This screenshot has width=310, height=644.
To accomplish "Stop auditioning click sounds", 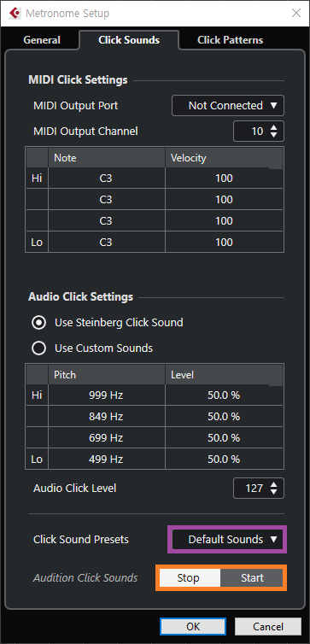I will click(188, 578).
